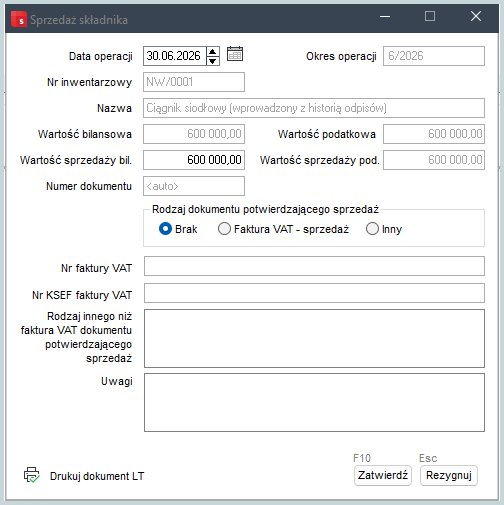Increase the operation date with up arrow
Image resolution: width=504 pixels, height=505 pixels.
click(x=213, y=52)
